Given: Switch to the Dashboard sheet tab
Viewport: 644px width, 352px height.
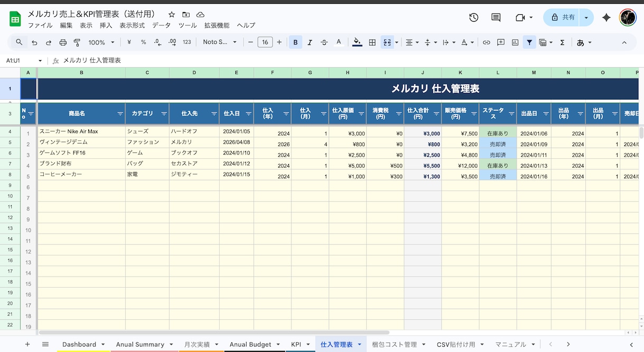Looking at the screenshot, I should pyautogui.click(x=79, y=344).
